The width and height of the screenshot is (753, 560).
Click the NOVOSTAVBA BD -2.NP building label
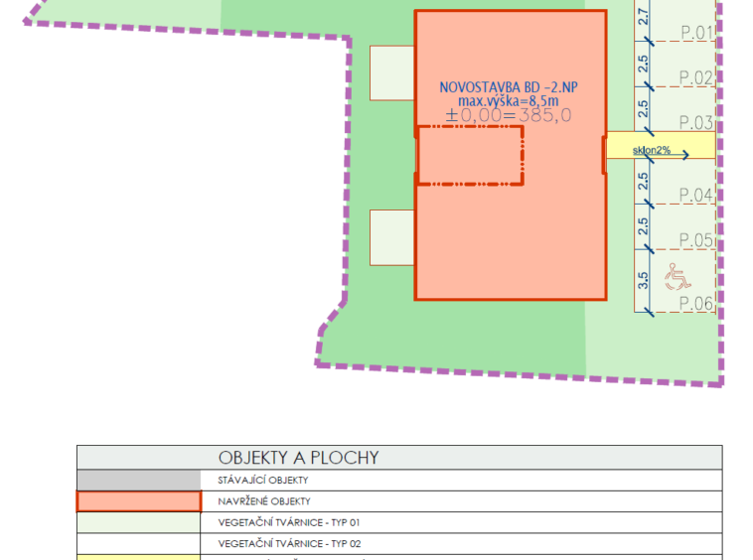tap(508, 87)
